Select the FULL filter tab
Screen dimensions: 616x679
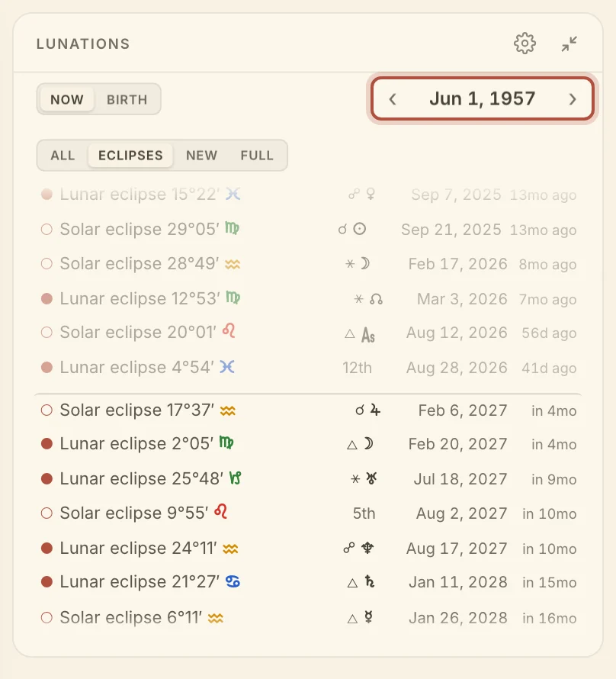[x=257, y=156]
